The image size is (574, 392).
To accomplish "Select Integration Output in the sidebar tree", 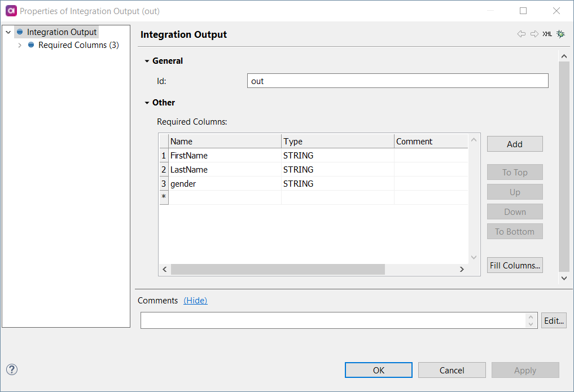I will (62, 32).
